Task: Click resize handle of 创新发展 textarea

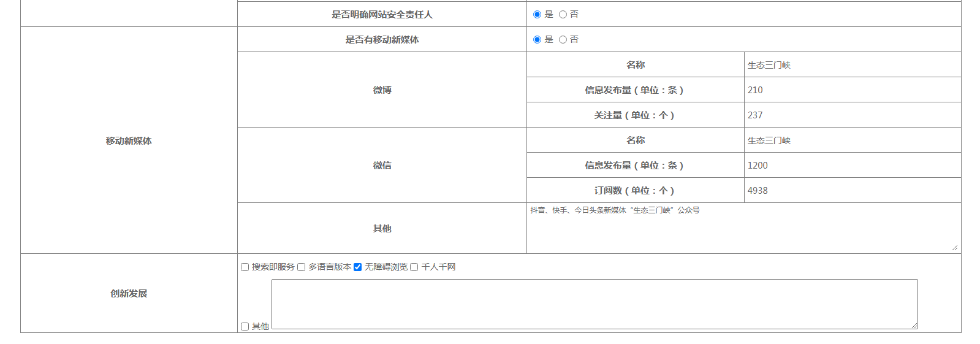Action: point(914,326)
